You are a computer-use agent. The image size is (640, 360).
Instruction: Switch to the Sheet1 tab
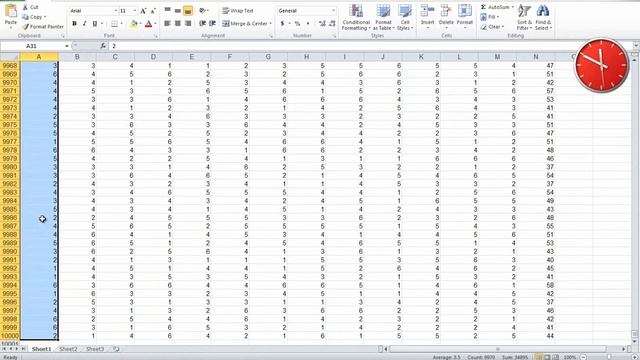[41, 349]
